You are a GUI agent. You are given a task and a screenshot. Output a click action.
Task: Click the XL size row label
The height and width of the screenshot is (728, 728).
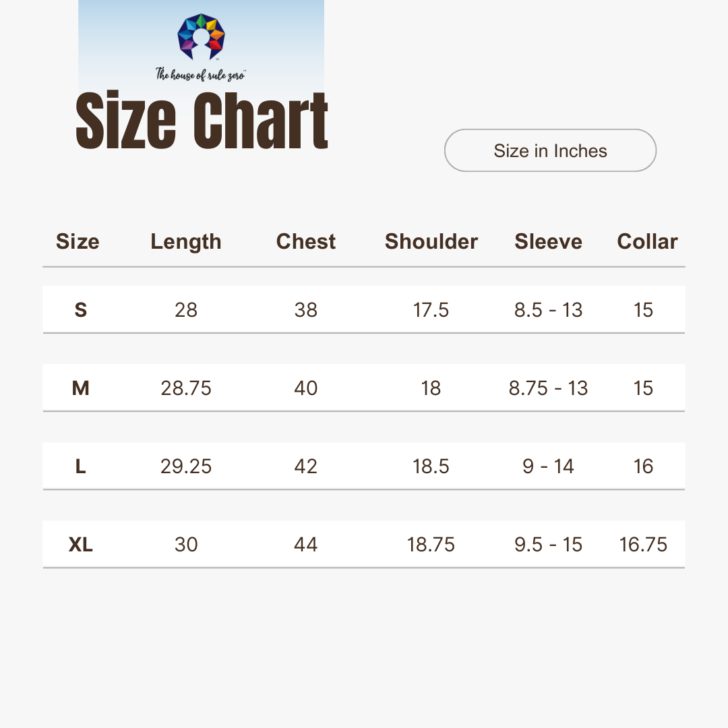[81, 544]
